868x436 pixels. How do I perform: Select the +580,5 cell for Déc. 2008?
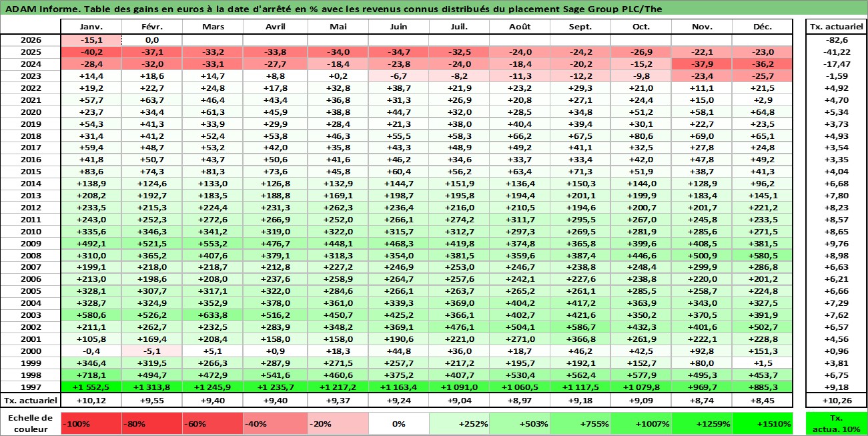tap(762, 255)
